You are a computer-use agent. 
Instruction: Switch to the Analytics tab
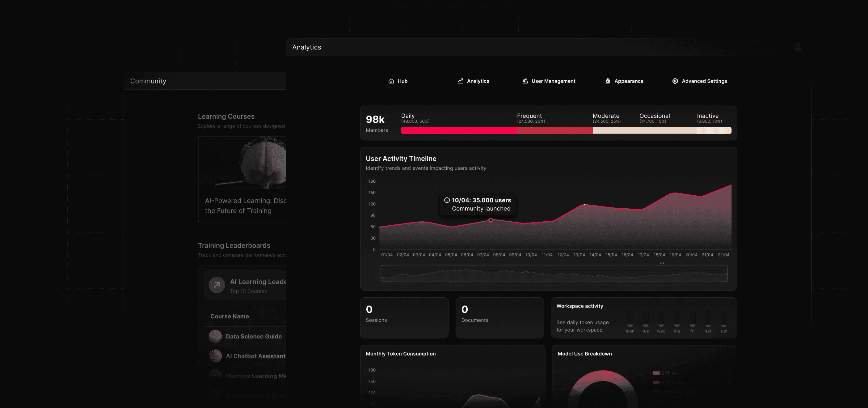point(473,81)
